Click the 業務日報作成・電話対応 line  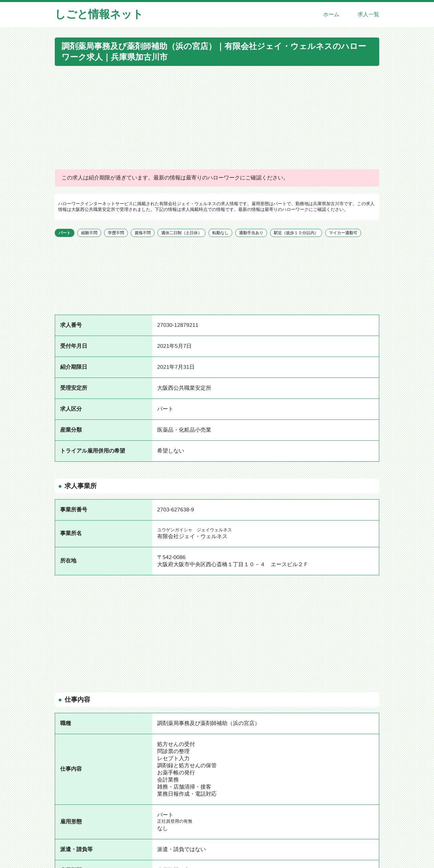point(187,794)
